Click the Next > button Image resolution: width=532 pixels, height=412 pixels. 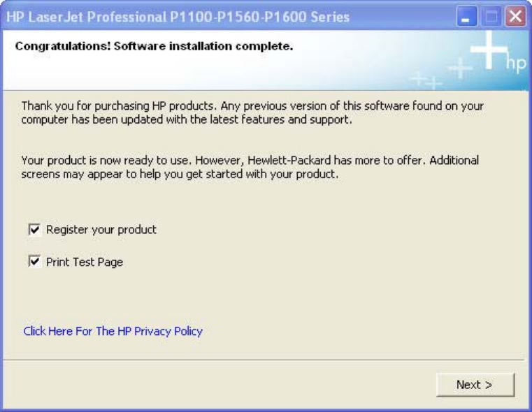pos(475,385)
